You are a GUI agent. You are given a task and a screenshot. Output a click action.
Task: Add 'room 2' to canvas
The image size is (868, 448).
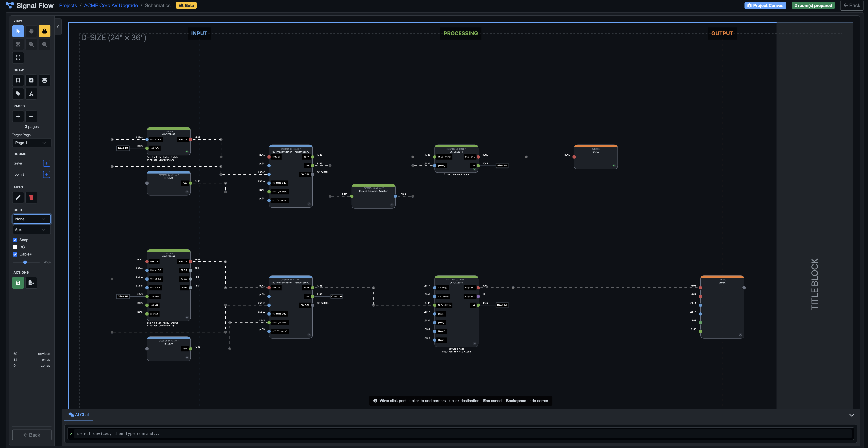pos(46,174)
